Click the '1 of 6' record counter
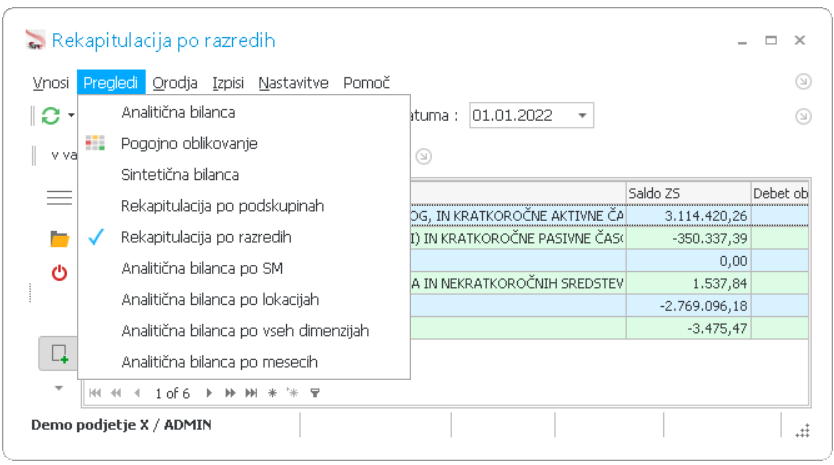834x465 pixels. [172, 393]
